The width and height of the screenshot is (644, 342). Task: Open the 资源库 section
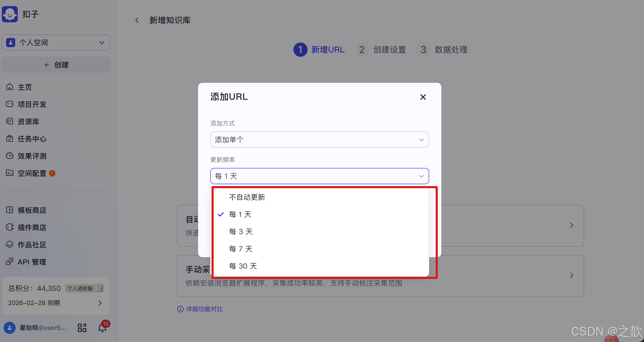(28, 122)
